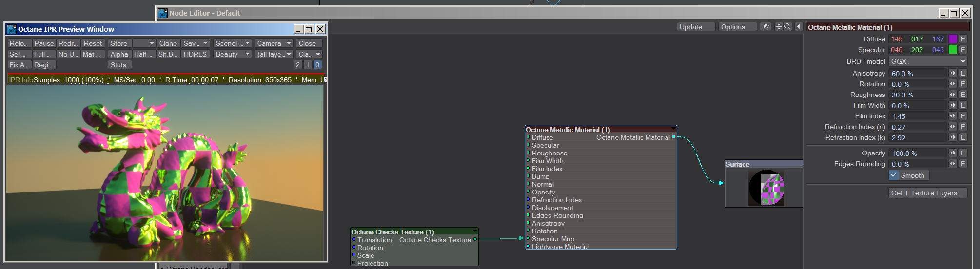
Task: Click the E button for Refraction Index (k)
Action: (x=963, y=137)
